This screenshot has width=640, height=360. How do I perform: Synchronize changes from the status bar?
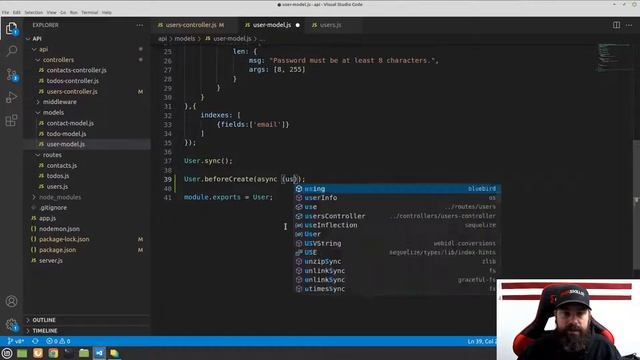pos(36,341)
